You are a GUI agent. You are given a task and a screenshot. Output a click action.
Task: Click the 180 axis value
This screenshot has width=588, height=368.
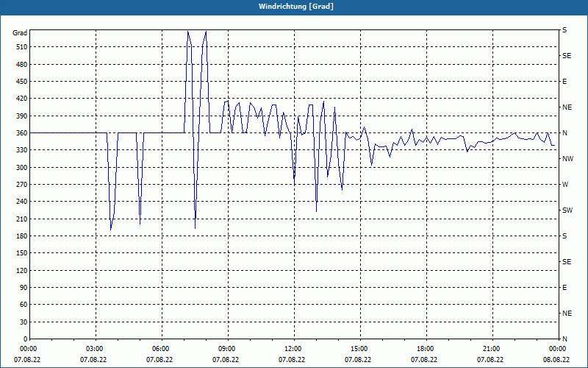pos(22,236)
